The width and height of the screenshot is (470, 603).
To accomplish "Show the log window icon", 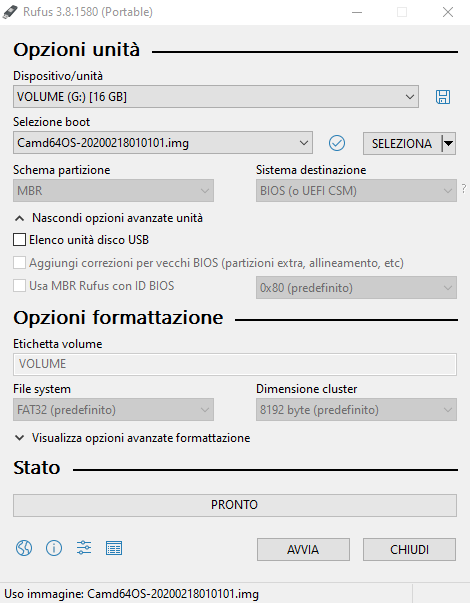I will click(114, 548).
